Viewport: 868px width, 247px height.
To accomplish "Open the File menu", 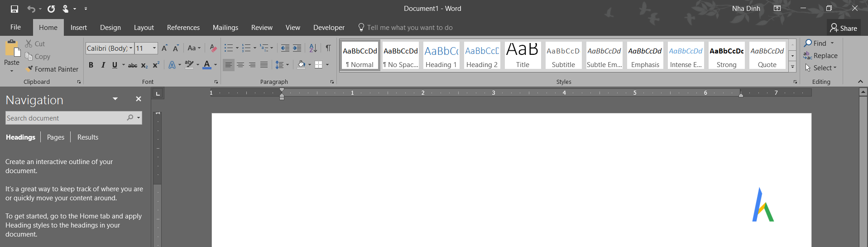I will pyautogui.click(x=15, y=27).
